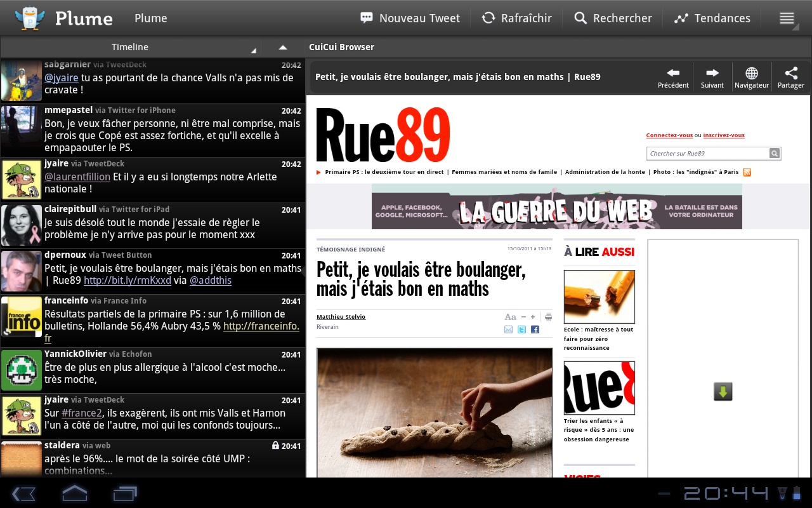Tap Android back button
This screenshot has width=812, height=508.
tap(24, 493)
